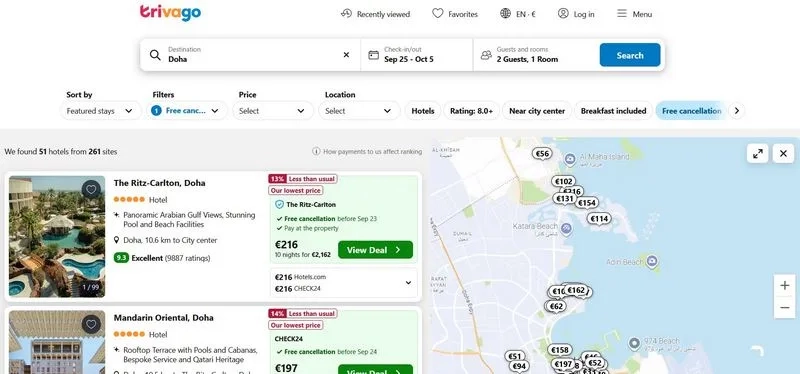Select the €62 map price marker
This screenshot has height=374, width=800.
click(556, 306)
